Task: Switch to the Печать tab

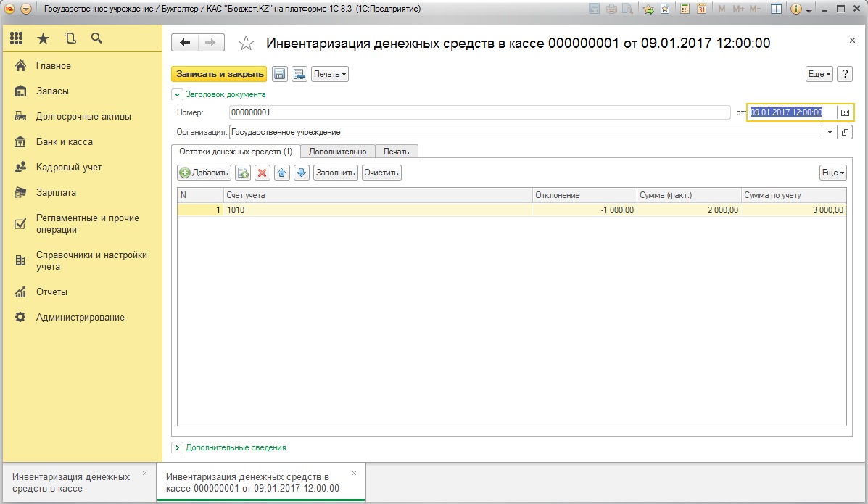Action: (x=397, y=152)
